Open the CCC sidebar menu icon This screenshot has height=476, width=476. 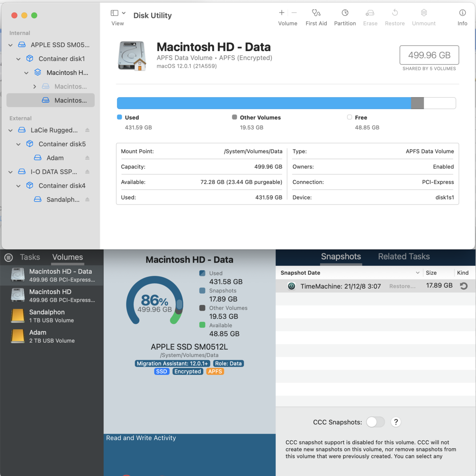pos(9,257)
